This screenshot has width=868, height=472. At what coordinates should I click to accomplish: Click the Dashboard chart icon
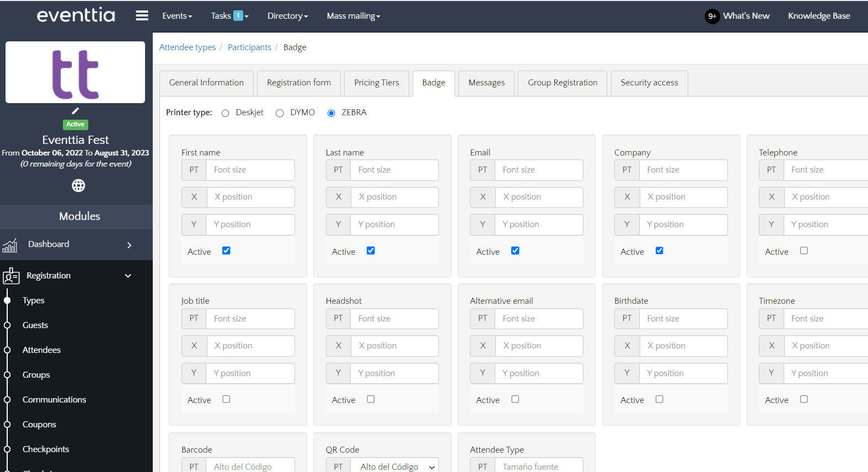(10, 245)
